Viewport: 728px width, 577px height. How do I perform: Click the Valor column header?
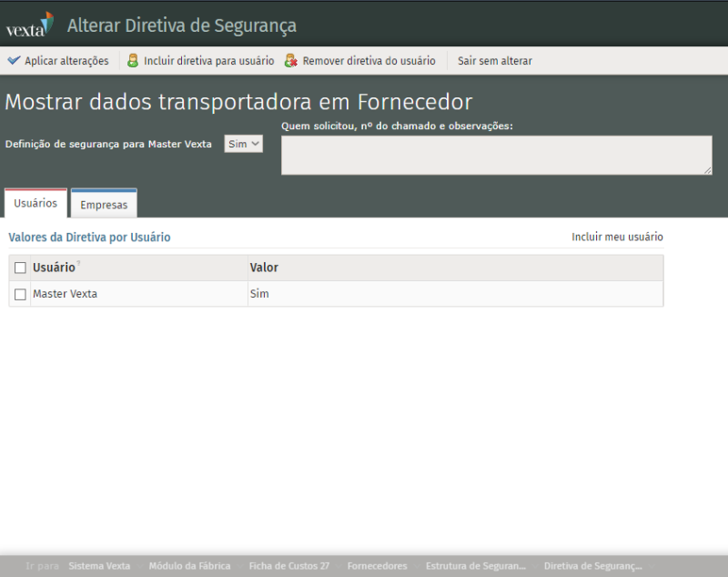(x=264, y=268)
